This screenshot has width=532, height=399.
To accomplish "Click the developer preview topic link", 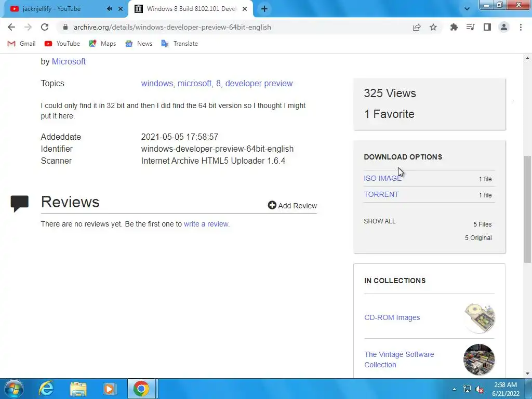I will coord(259,84).
